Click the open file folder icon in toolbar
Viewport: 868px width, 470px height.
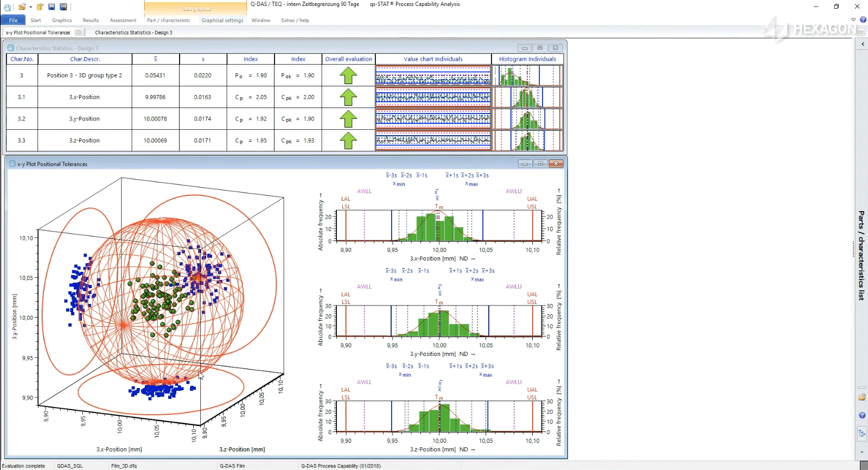click(22, 7)
